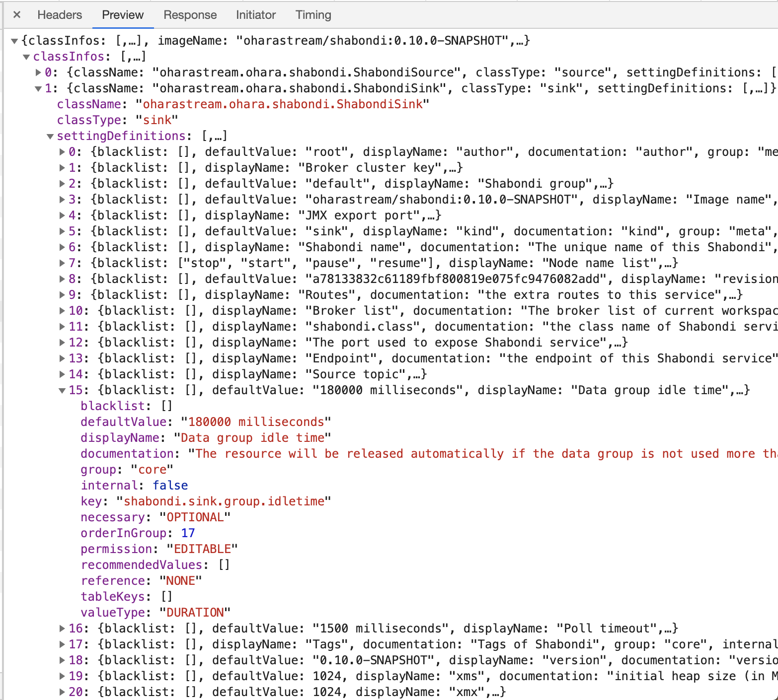
Task: Expand setting 8 revision entry
Action: pyautogui.click(x=62, y=279)
